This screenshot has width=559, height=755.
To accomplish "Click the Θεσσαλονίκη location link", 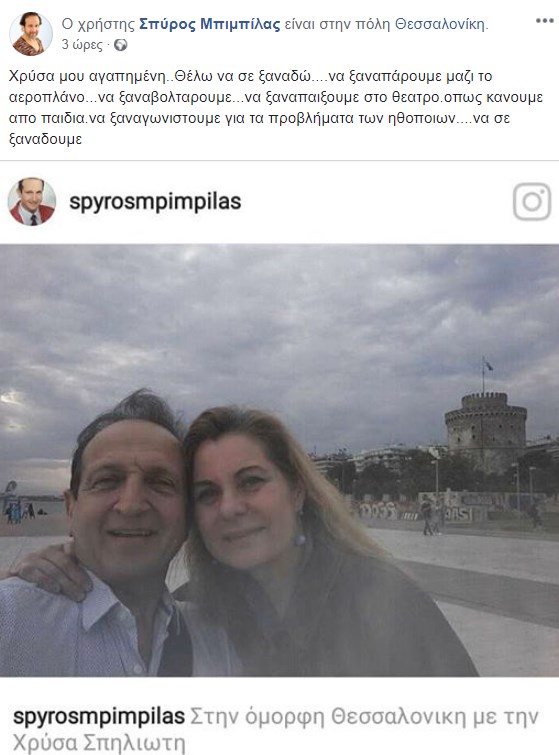I will click(x=441, y=24).
